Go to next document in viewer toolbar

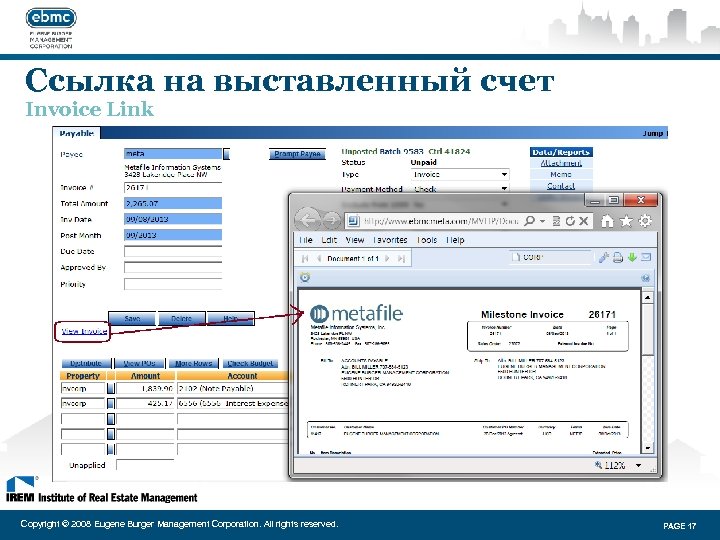click(x=388, y=259)
